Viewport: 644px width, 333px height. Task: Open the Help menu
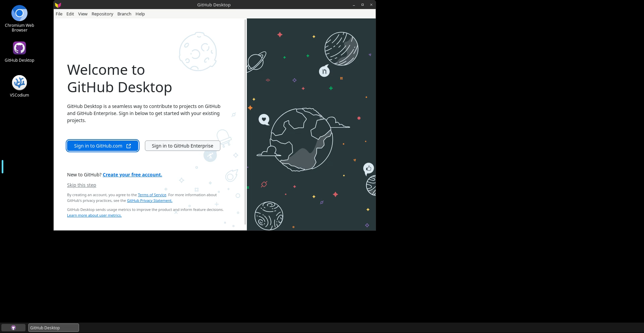(x=140, y=14)
